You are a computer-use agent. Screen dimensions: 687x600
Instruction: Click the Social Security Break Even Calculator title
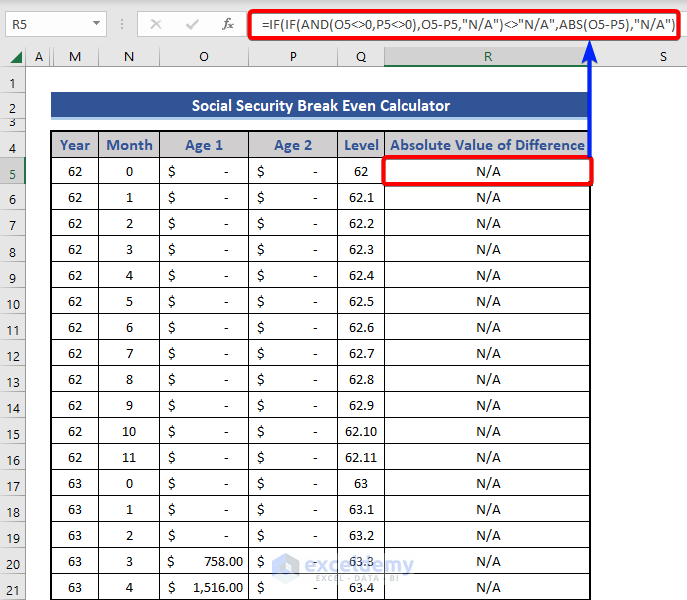[320, 106]
